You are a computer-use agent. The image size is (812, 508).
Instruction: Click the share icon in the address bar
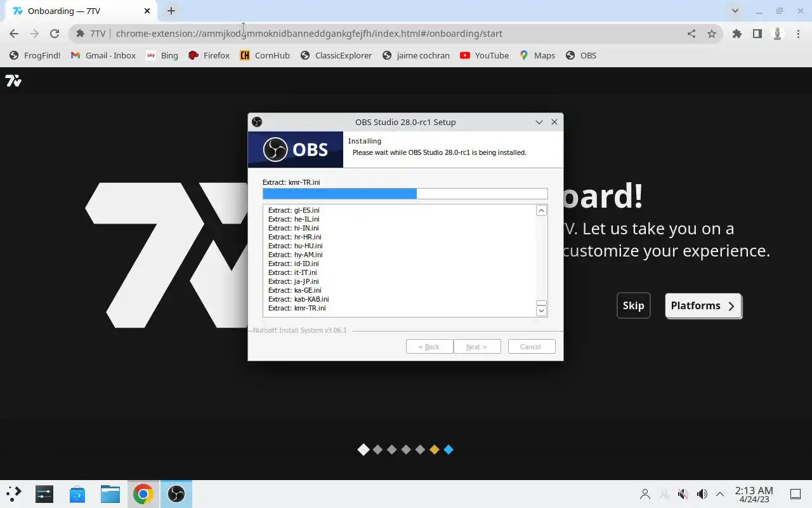click(x=691, y=34)
